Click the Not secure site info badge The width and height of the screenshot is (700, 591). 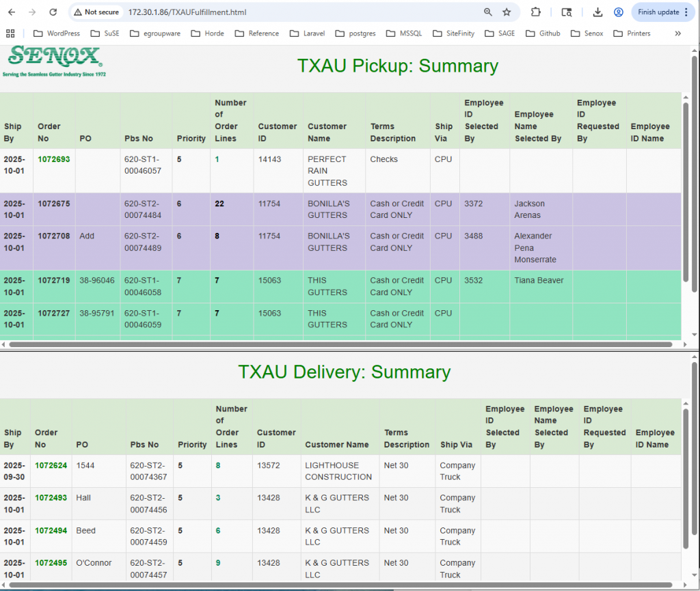(96, 12)
